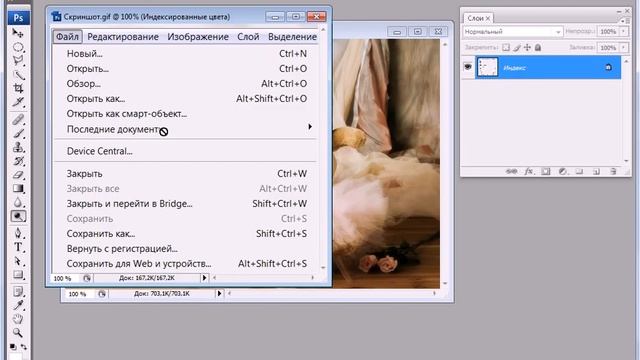This screenshot has width=640, height=360.
Task: Select the Clone Stamp tool
Action: [18, 147]
